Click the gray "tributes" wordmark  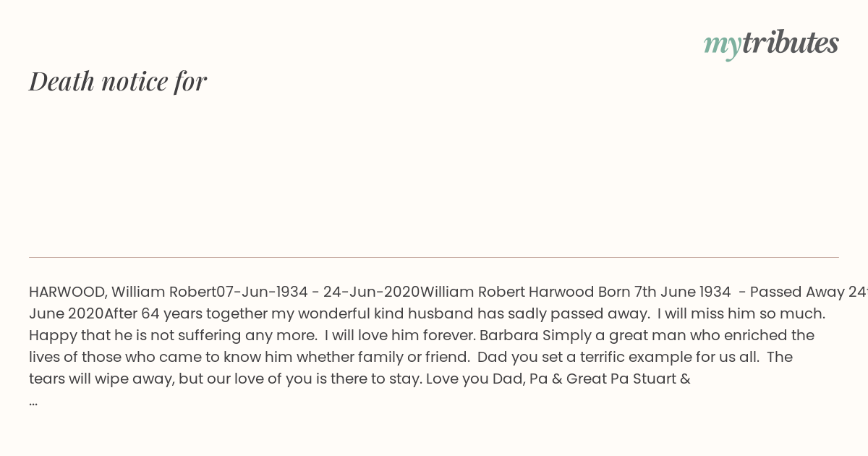point(790,43)
